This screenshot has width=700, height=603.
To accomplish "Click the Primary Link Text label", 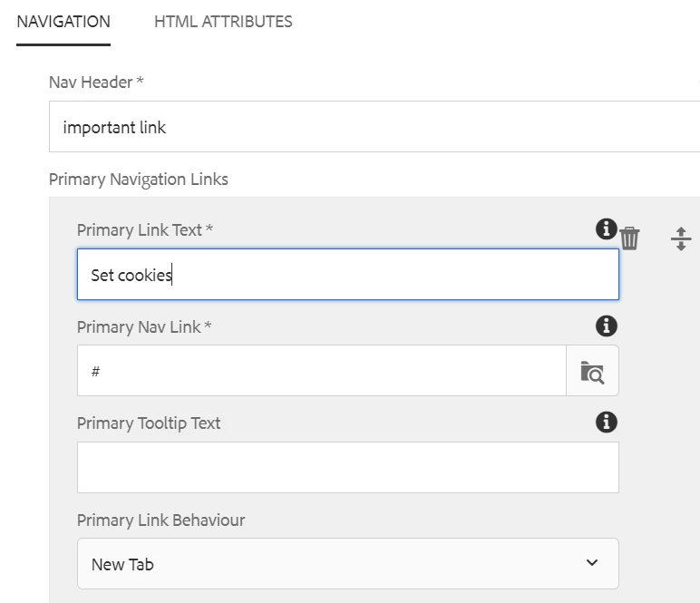I will (145, 230).
